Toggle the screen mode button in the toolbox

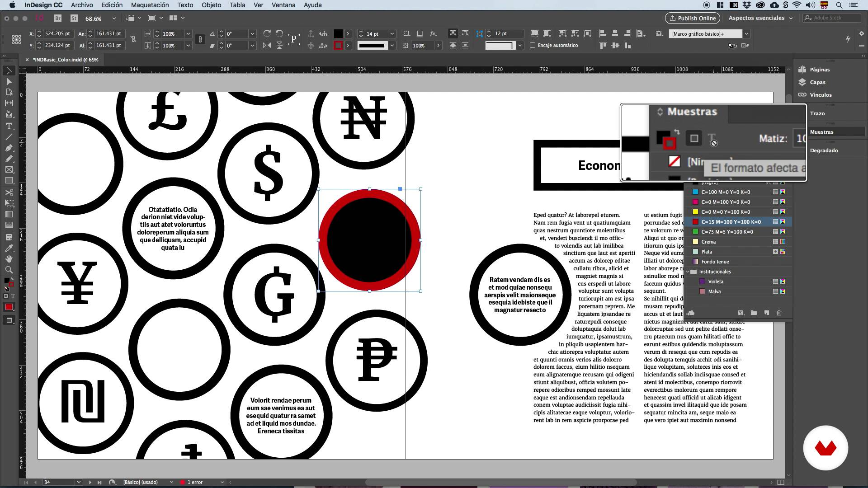9,320
